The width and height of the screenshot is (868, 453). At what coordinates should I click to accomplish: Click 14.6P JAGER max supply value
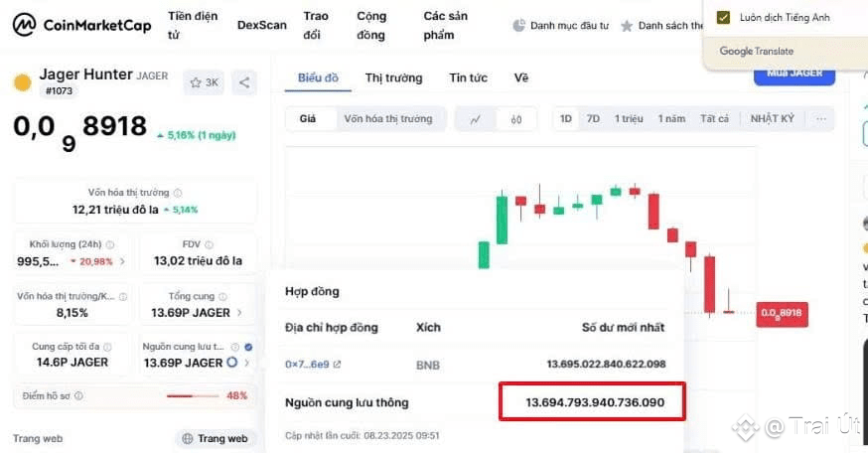coord(72,363)
